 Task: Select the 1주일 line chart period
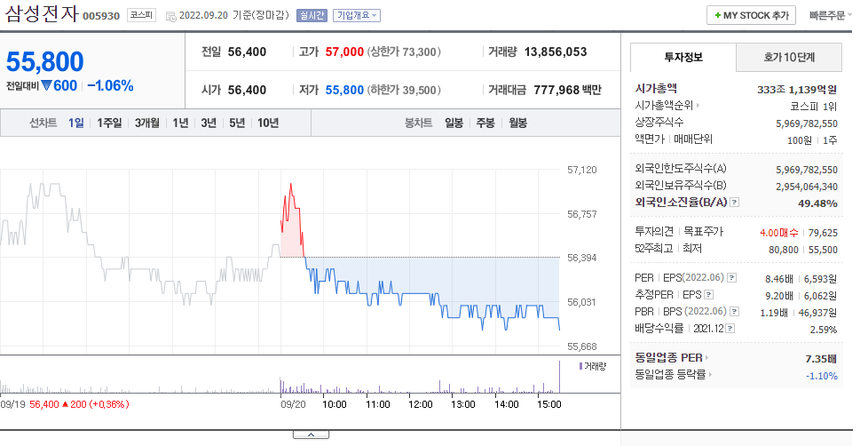pos(109,123)
